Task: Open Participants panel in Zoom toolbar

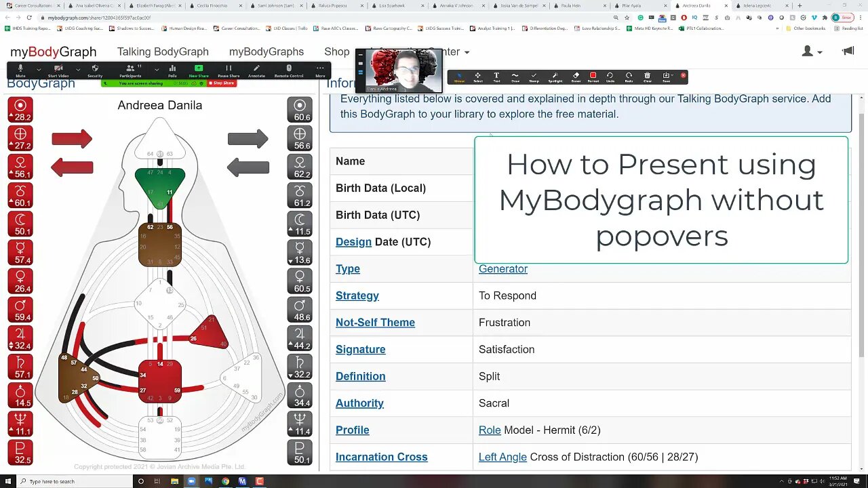Action: [x=130, y=70]
